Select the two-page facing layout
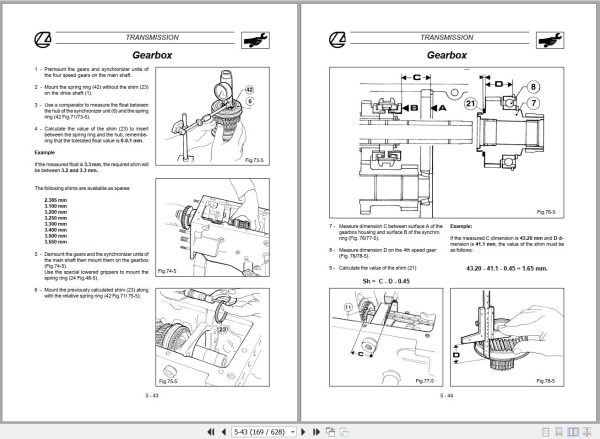The image size is (600, 439). 573,432
